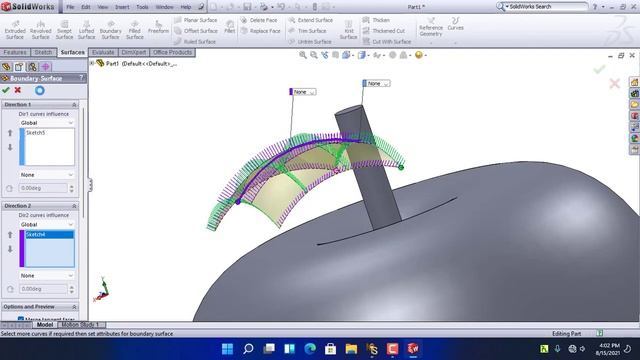
Task: Collapse the Options and Preview section
Action: [x=74, y=307]
